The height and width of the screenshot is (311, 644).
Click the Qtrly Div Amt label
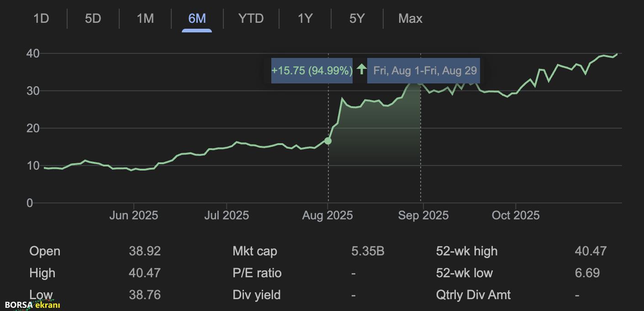[473, 295]
